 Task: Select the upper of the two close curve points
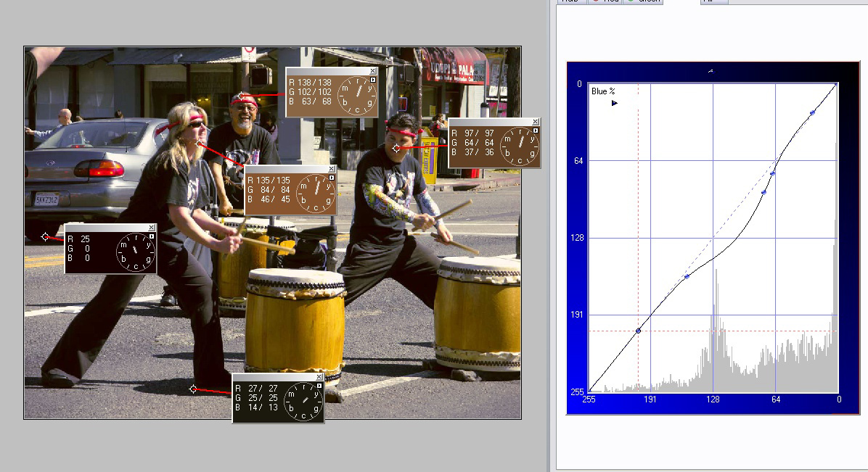point(773,174)
